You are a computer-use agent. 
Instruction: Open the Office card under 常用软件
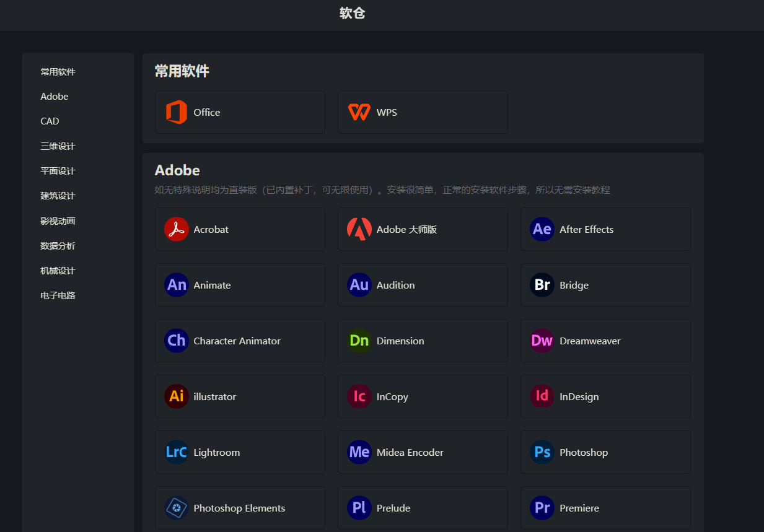tap(240, 112)
